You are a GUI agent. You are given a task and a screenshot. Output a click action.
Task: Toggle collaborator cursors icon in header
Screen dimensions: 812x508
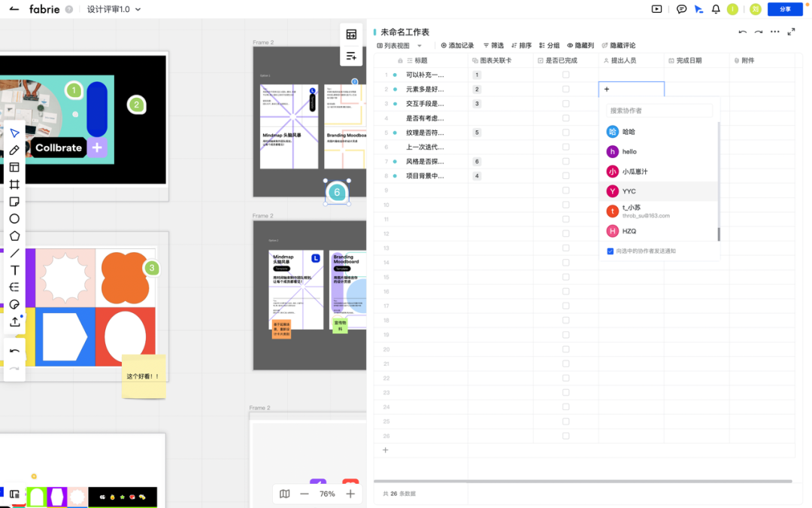(698, 9)
